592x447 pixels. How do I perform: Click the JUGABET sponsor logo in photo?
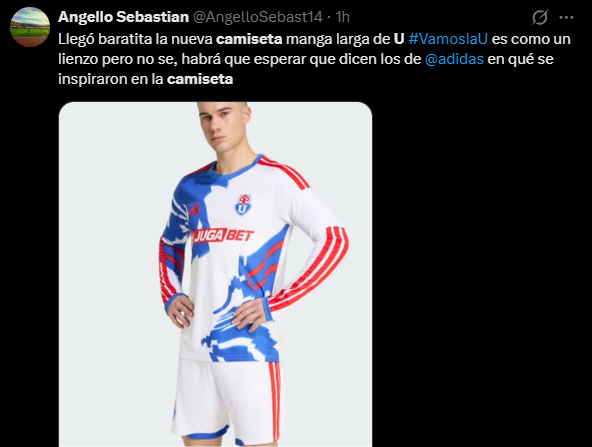point(223,236)
